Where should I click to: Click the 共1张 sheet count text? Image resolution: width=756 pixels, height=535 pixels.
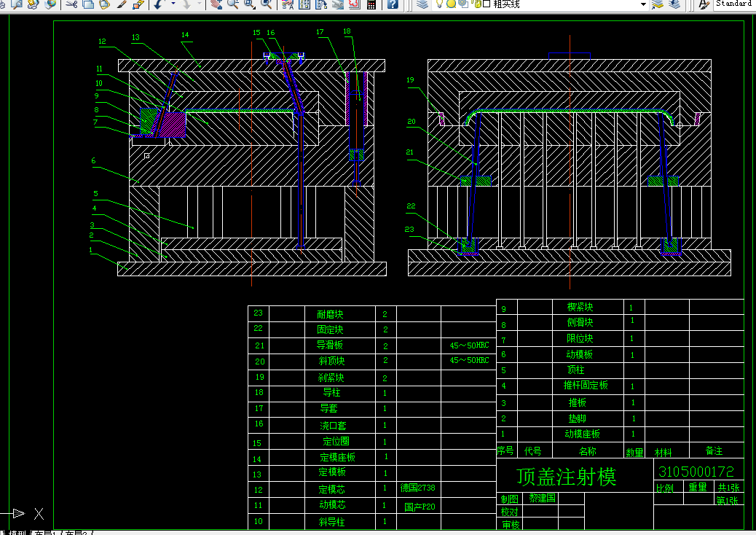pyautogui.click(x=728, y=487)
